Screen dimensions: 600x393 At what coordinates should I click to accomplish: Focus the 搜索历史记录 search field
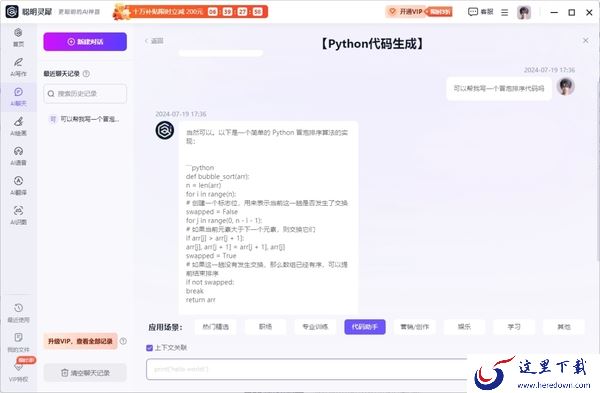coord(85,94)
